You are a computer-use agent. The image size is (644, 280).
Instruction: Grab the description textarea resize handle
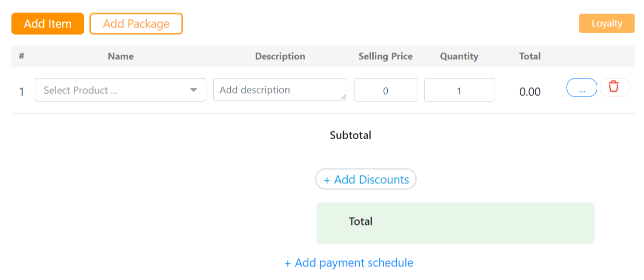point(344,97)
